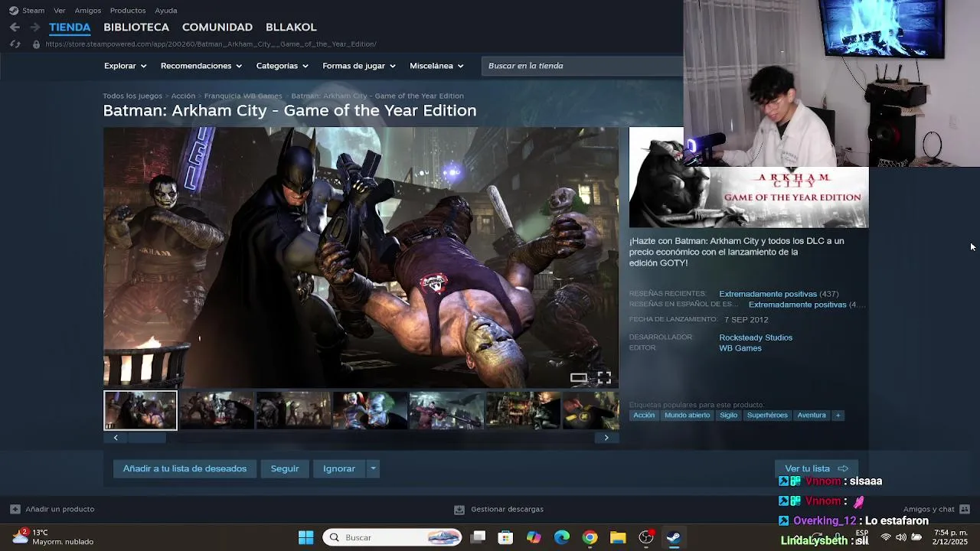
Task: Open Gestionar descargas
Action: [x=498, y=509]
